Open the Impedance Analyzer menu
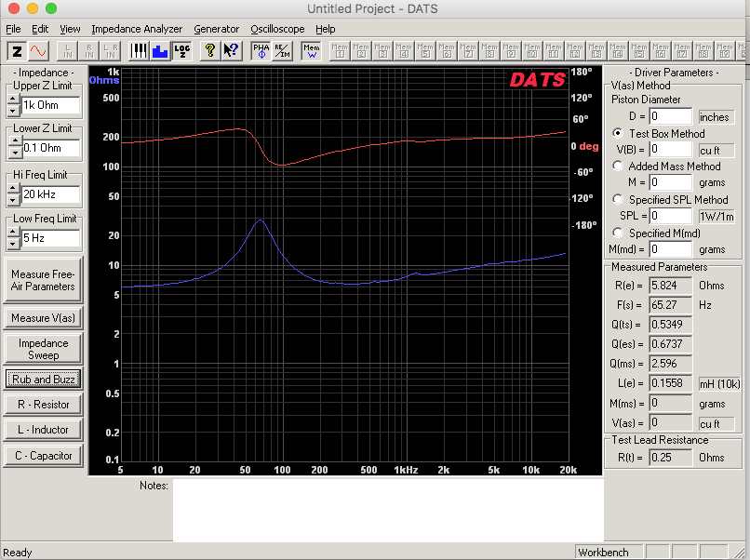Viewport: 750px width, 560px height. (137, 29)
